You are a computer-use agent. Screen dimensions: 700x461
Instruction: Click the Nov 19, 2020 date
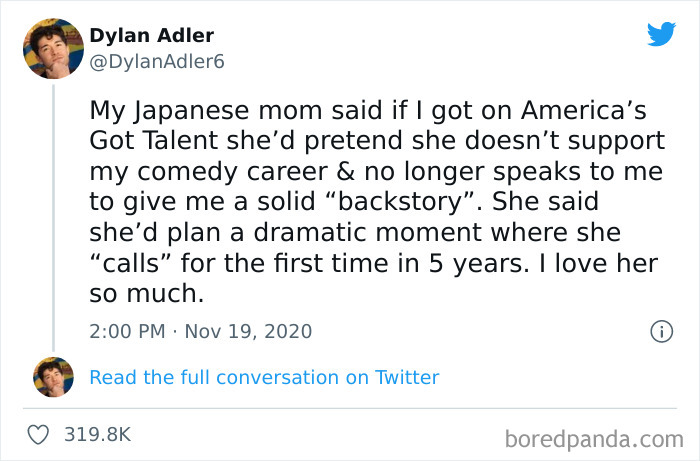click(x=245, y=331)
